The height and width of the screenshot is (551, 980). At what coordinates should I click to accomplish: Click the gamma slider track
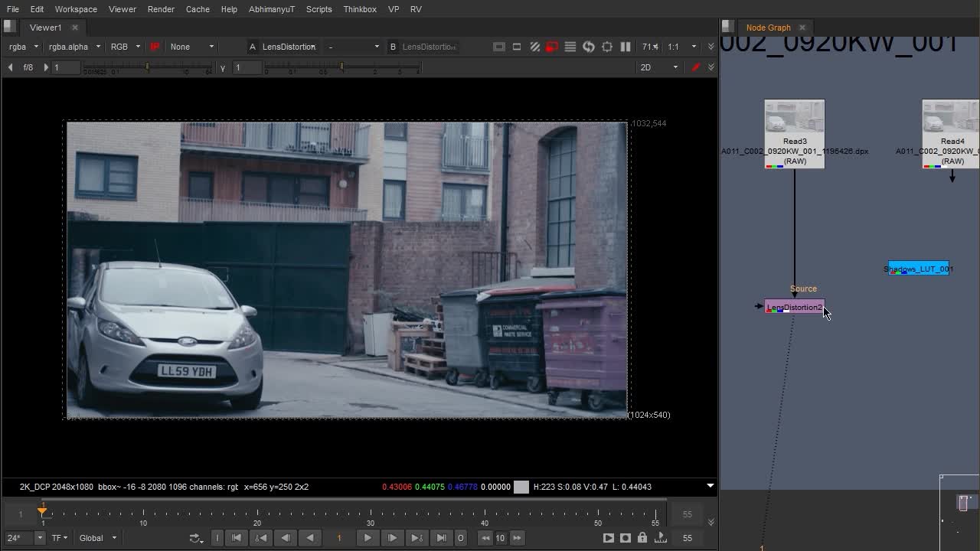pos(341,69)
